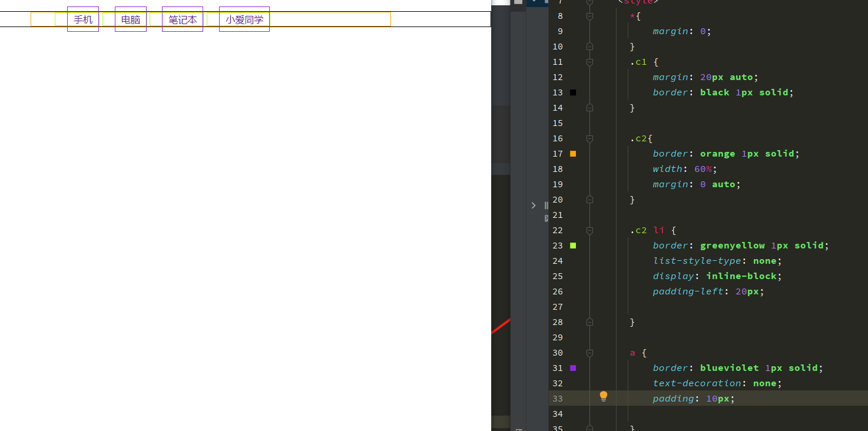Click line number 15 in the gutter

557,123
